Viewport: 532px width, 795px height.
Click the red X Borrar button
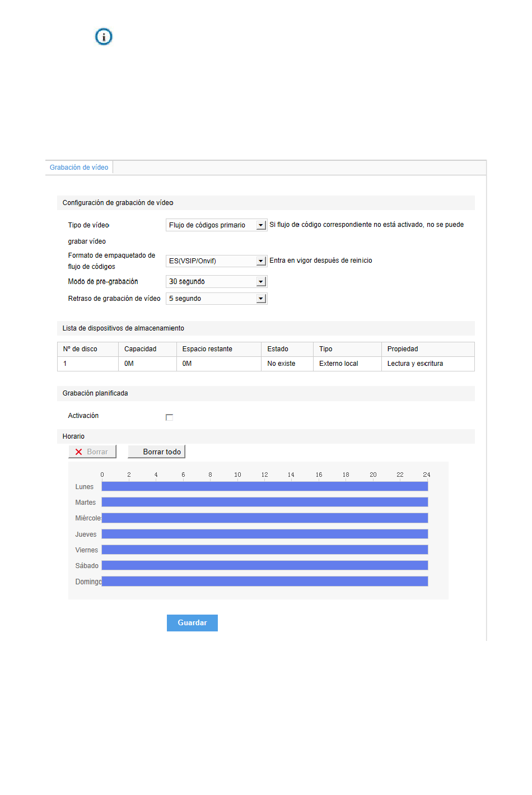tap(92, 452)
